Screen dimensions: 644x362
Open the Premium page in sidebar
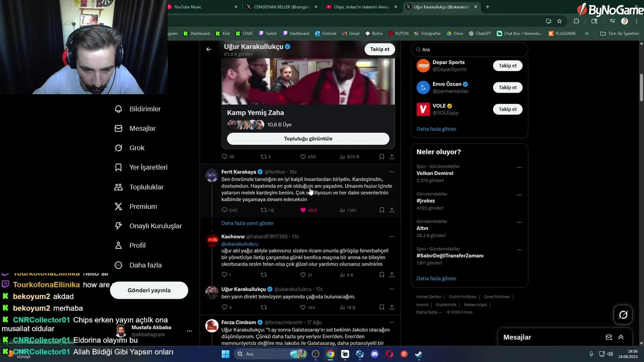coord(136,207)
